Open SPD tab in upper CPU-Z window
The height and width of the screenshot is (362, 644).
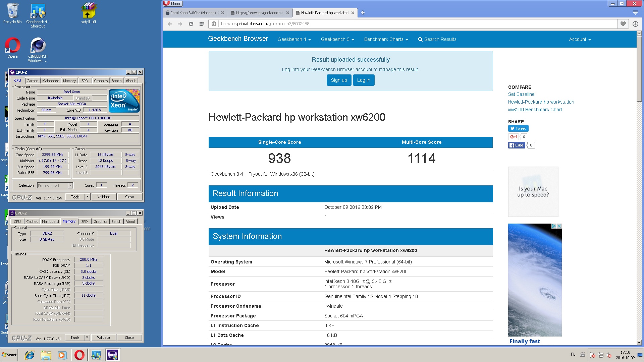[85, 81]
